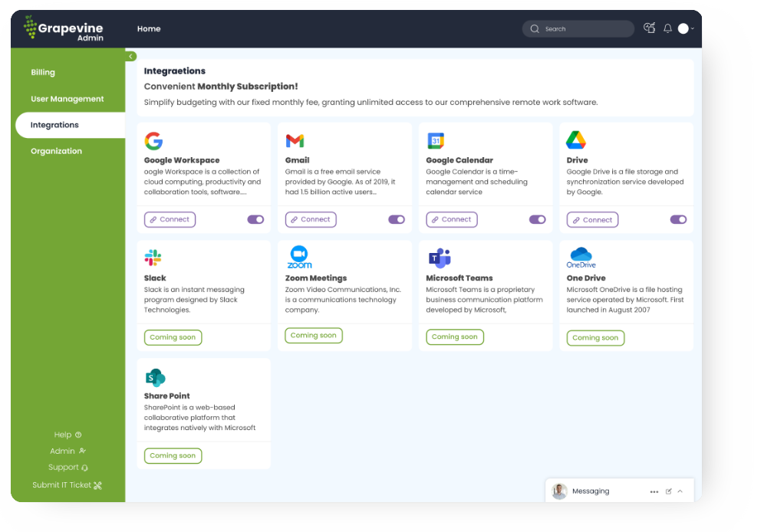Expand the Messaging panel with the chevron
Screen dimensions: 764x532
(x=680, y=491)
